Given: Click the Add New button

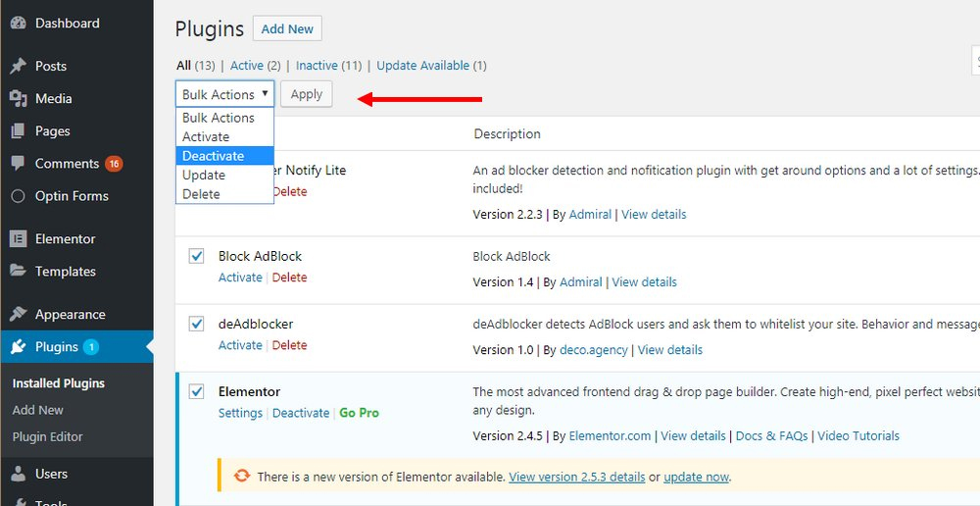Looking at the screenshot, I should click(x=287, y=28).
